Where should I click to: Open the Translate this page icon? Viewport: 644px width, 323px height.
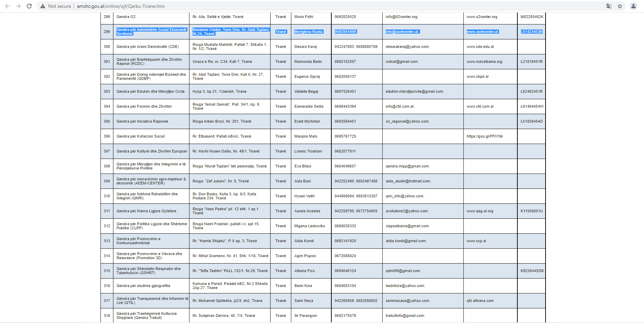609,6
